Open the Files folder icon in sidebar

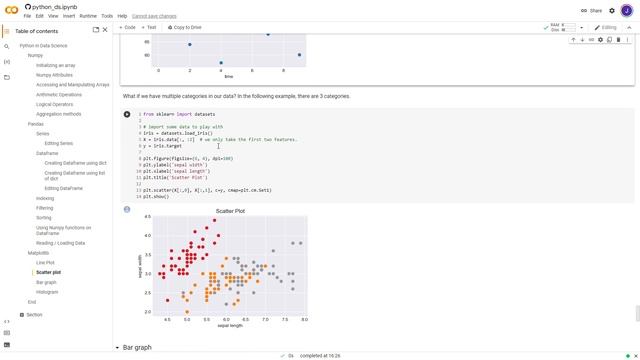[x=7, y=77]
